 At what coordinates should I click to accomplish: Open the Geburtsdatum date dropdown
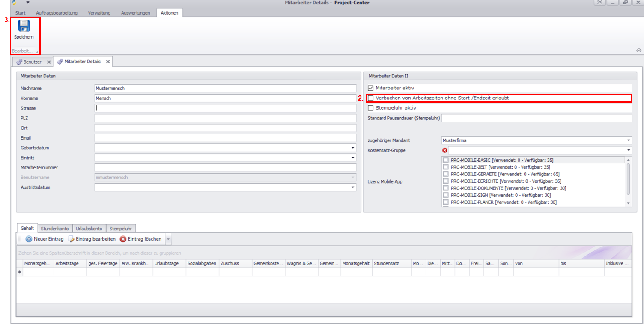coord(353,148)
